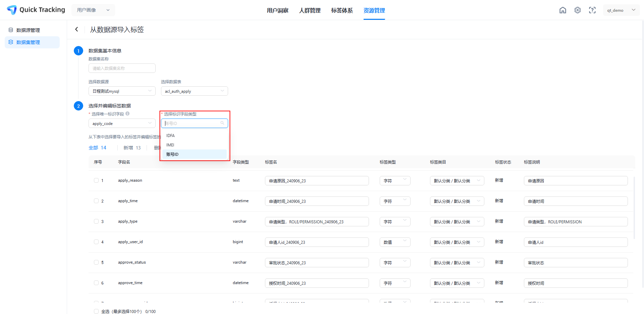Select the 资源管理 top tab
644x314 pixels.
[374, 10]
